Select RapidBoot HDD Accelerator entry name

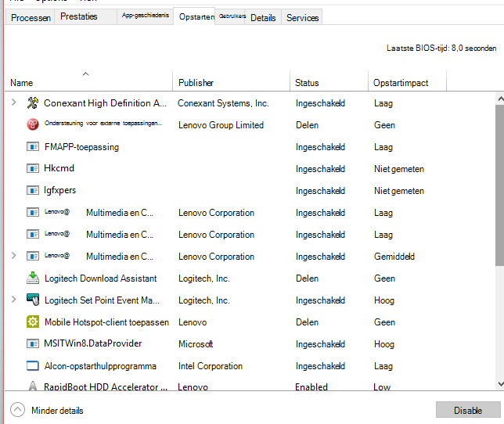tap(106, 386)
